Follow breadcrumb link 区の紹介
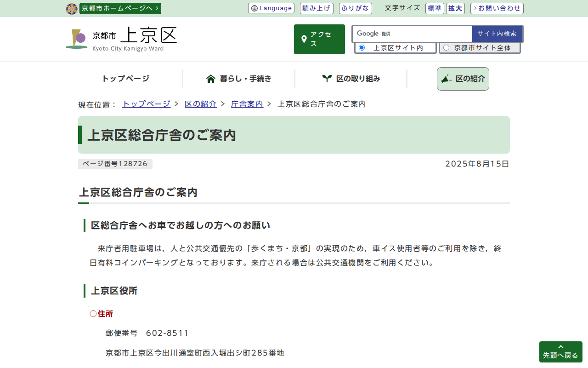 pos(201,104)
